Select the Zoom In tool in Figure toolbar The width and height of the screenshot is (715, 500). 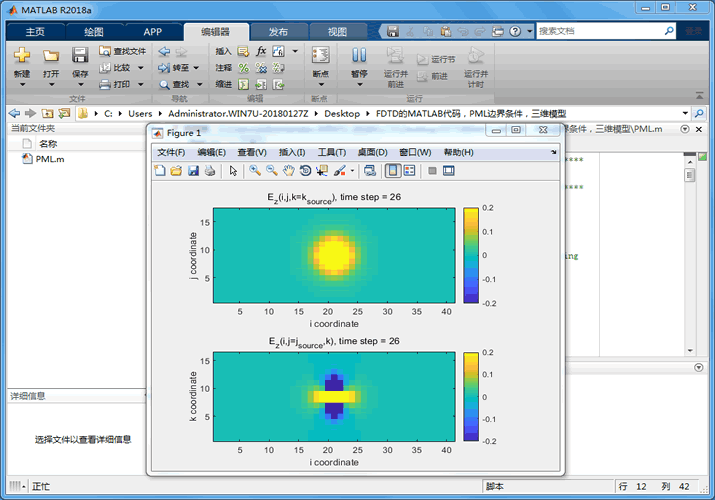point(255,171)
